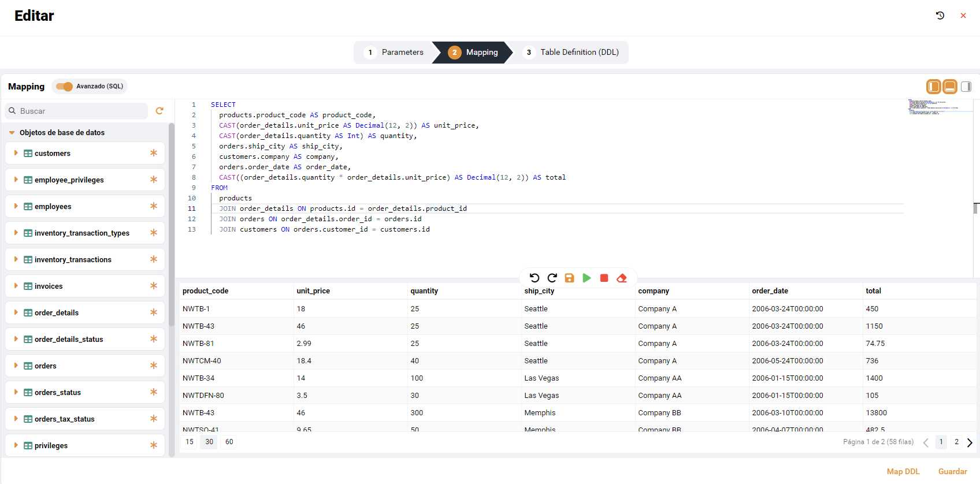This screenshot has width=980, height=484.
Task: Go to Parameters step
Action: coord(394,53)
